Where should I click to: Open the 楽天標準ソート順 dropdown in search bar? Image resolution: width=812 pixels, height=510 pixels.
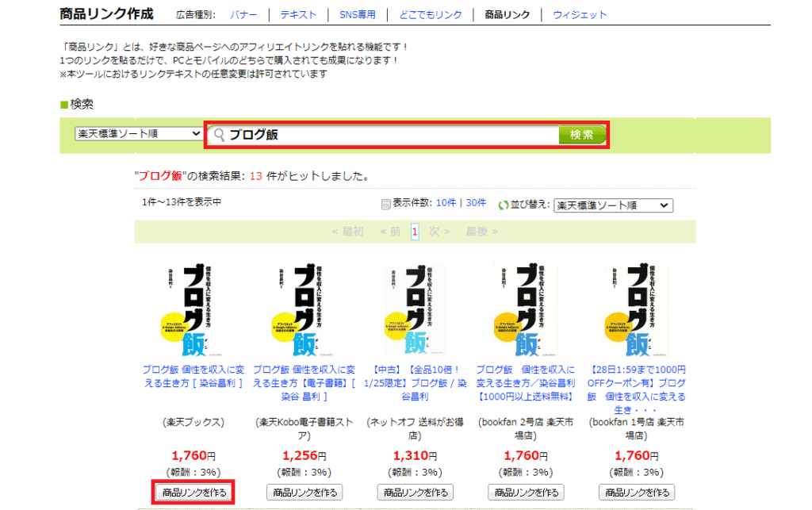click(x=138, y=133)
